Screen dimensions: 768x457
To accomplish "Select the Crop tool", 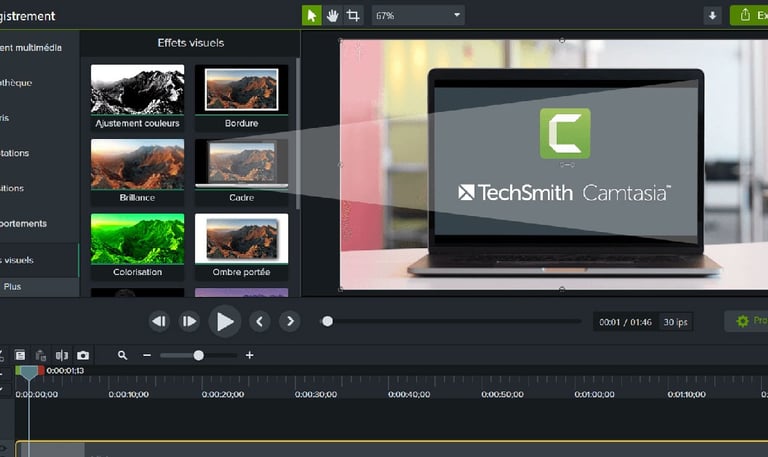I will click(x=352, y=15).
